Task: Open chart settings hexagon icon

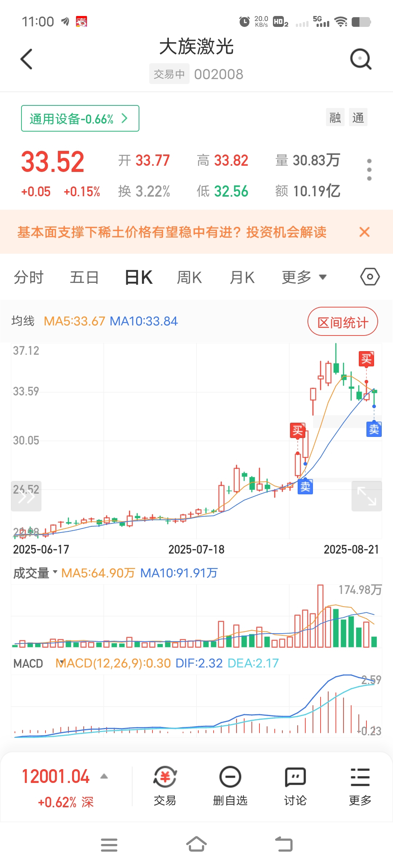Action: click(x=370, y=277)
